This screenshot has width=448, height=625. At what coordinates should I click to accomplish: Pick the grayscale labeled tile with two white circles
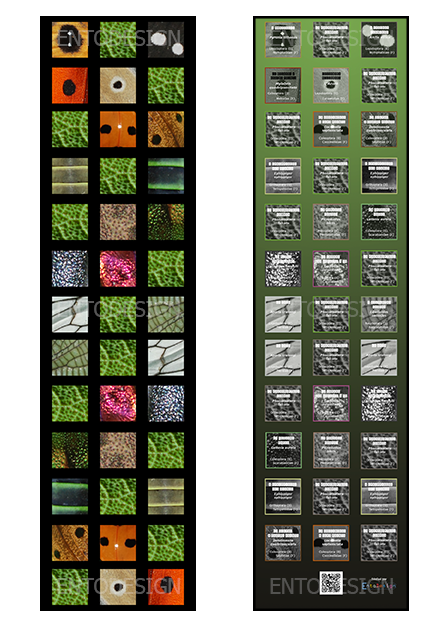379,39
